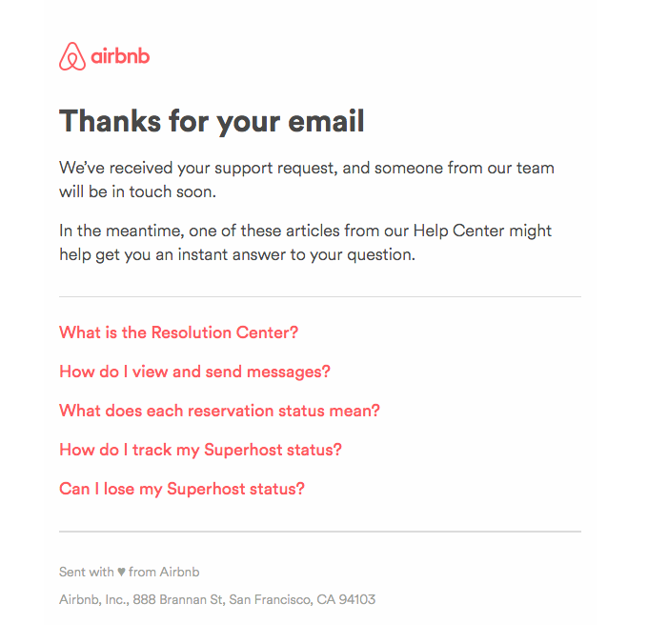The image size is (648, 644).
Task: Open 'How do I view and send messages?'
Action: tap(194, 372)
